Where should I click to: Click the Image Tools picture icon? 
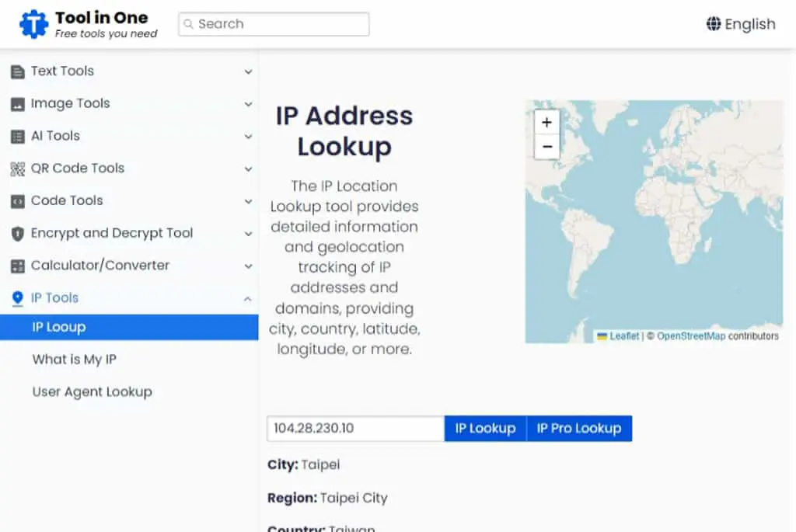pos(17,105)
